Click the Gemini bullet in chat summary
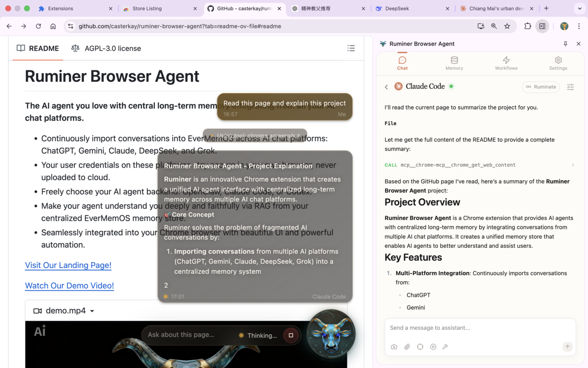Image resolution: width=588 pixels, height=368 pixels. [x=416, y=307]
